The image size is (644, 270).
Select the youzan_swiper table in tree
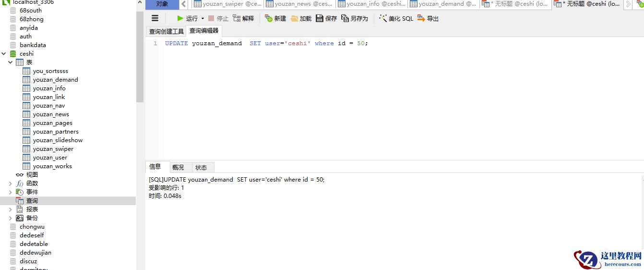pos(53,149)
